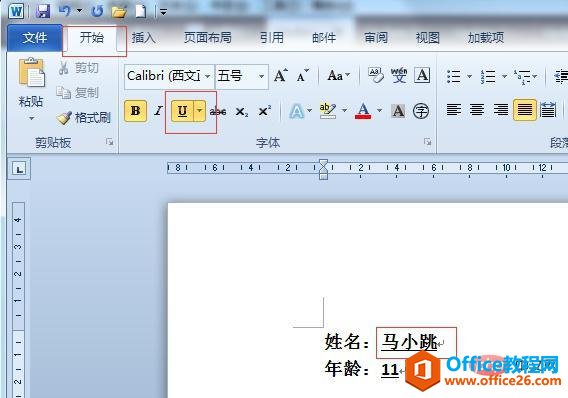This screenshot has width=568, height=398.
Task: Toggle italic formatting
Action: [x=158, y=111]
